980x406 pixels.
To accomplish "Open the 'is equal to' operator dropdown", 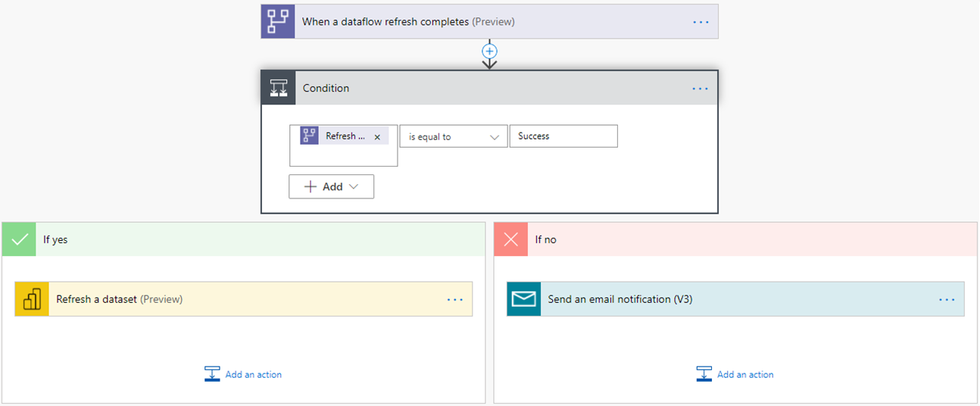I will click(x=453, y=136).
